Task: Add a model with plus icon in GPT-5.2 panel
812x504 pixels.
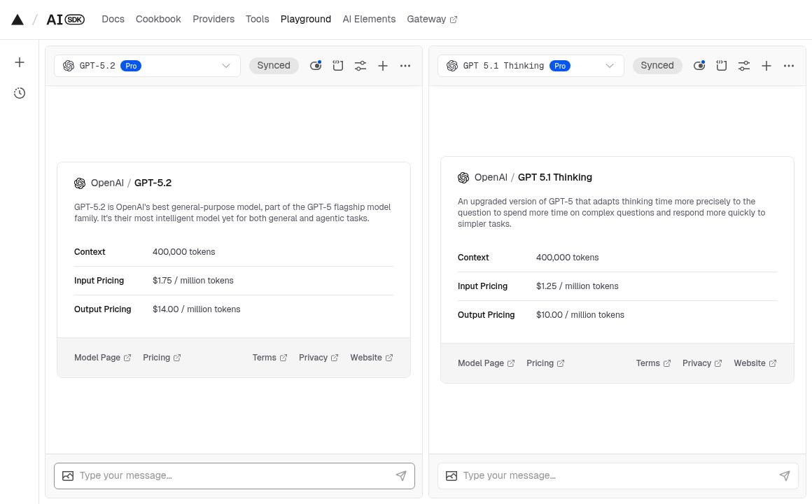Action: pos(383,66)
